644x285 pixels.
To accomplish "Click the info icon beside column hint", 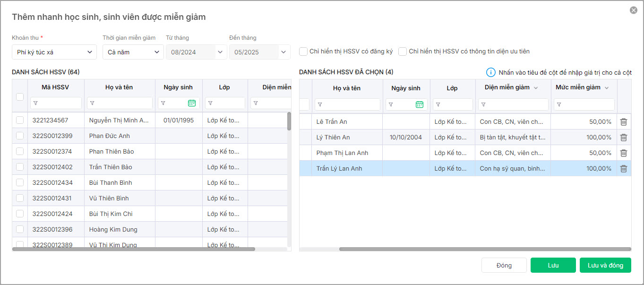I will pyautogui.click(x=491, y=72).
